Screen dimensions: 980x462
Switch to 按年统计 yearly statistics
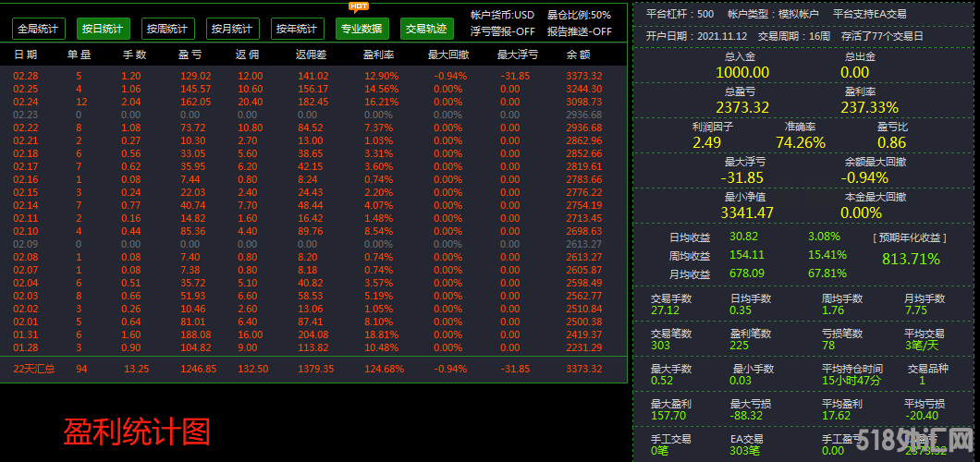[298, 29]
